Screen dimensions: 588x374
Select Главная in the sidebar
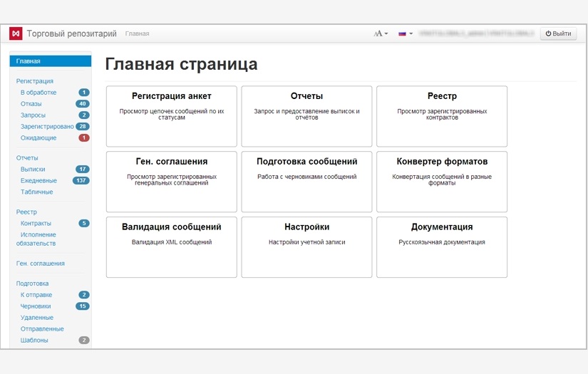coord(51,61)
